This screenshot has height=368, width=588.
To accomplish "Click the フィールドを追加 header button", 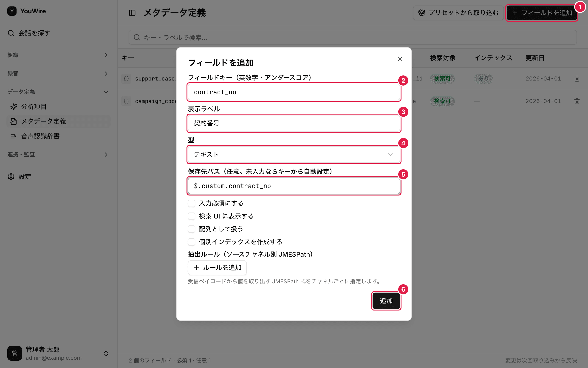I will [542, 13].
